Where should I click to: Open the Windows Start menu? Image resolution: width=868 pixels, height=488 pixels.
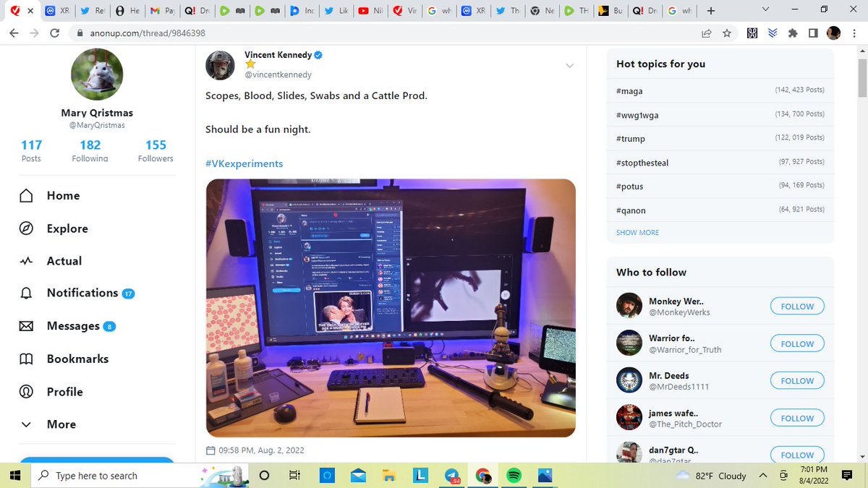pos(15,475)
